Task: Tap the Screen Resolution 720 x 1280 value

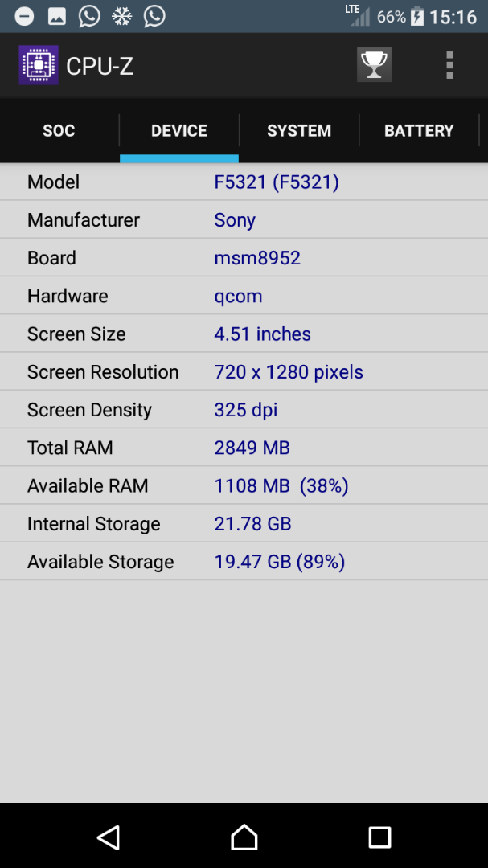Action: point(289,371)
